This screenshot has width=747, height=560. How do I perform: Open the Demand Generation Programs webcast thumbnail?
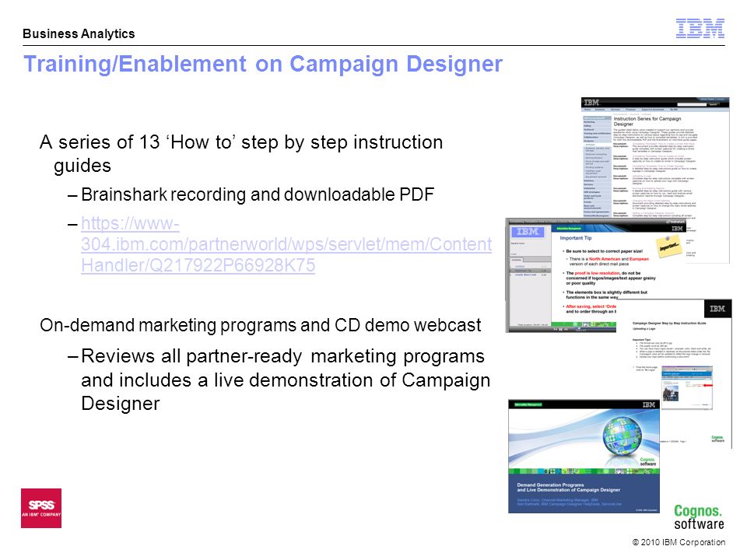coord(584,457)
